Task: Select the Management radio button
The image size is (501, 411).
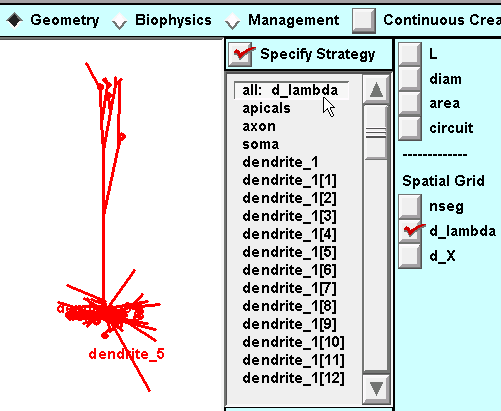Action: coord(232,21)
